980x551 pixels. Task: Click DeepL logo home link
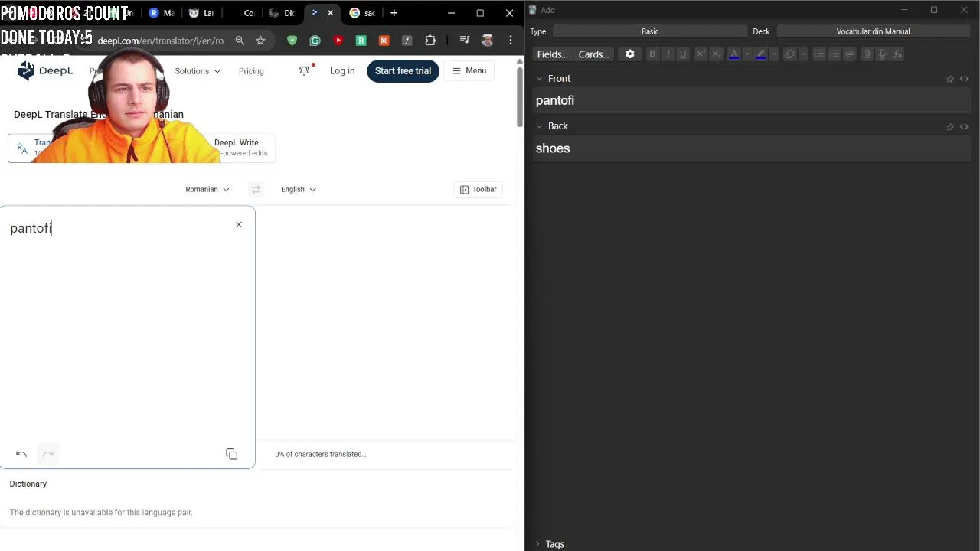[45, 70]
